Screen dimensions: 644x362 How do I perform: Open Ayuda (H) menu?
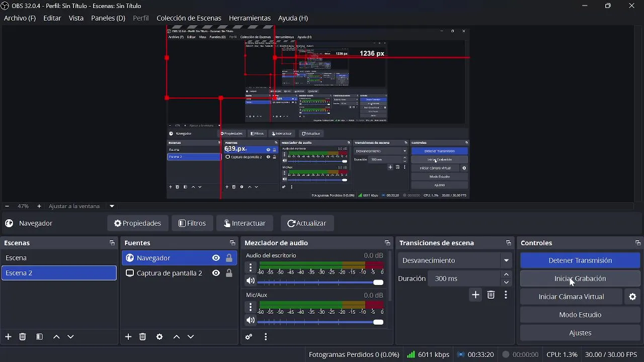293,18
